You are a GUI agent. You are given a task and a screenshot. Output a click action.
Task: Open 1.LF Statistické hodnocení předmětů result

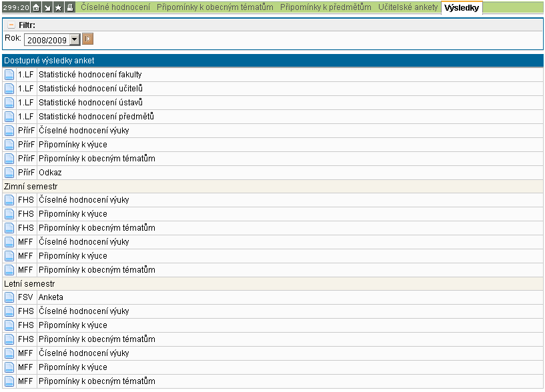click(x=96, y=117)
